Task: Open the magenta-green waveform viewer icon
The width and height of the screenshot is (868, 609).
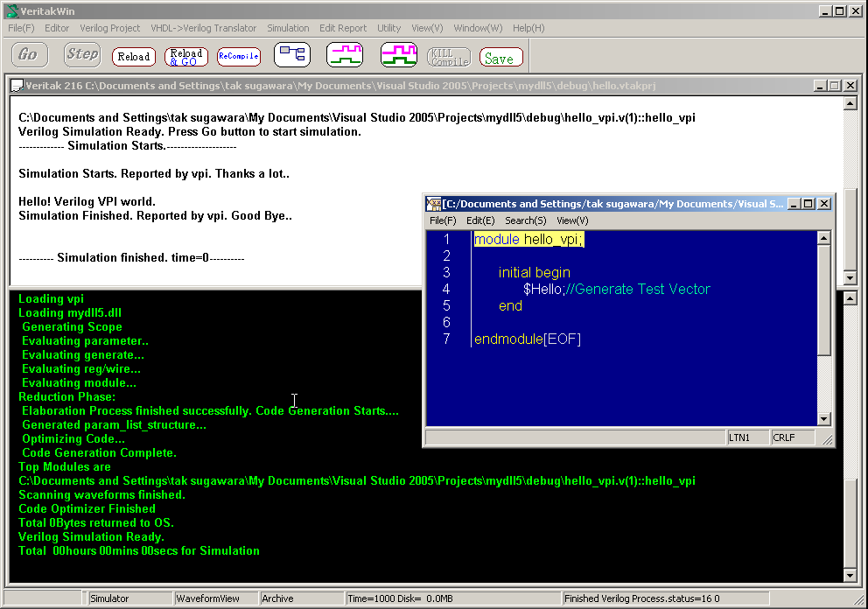Action: [x=345, y=55]
